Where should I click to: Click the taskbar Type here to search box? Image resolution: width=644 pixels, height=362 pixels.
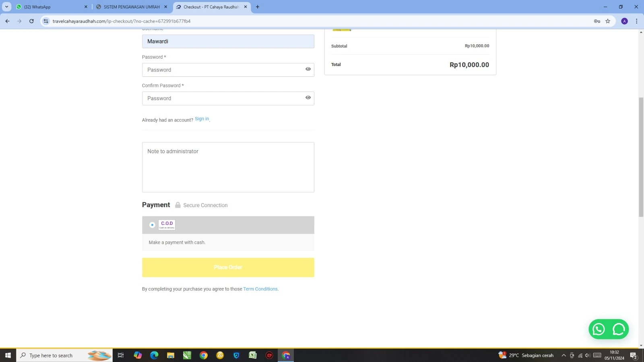coord(64,356)
